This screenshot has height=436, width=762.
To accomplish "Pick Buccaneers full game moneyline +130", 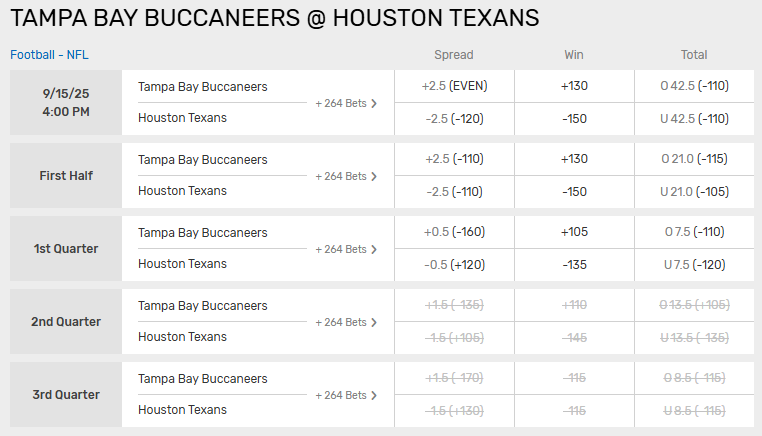I will (x=574, y=86).
